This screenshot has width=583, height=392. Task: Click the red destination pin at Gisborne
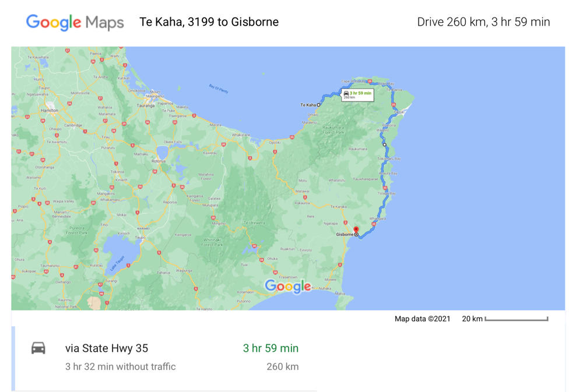356,229
